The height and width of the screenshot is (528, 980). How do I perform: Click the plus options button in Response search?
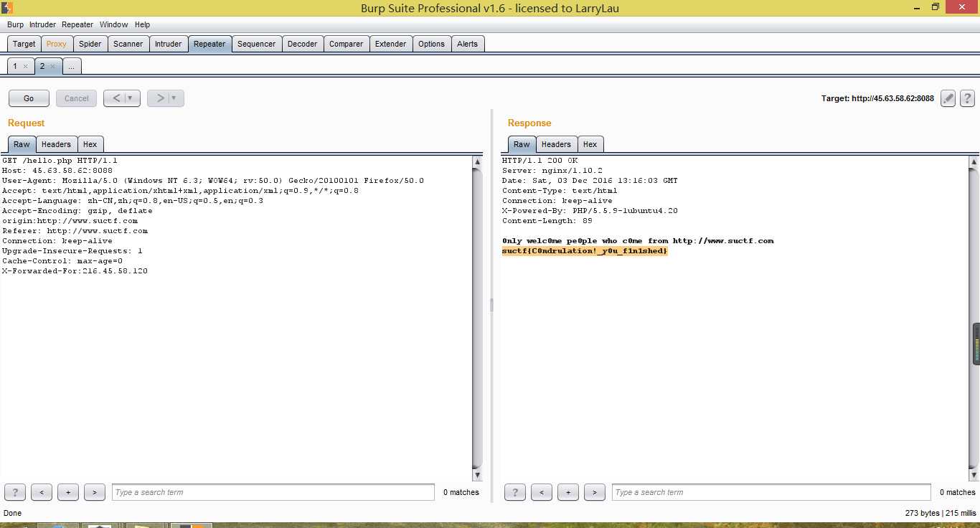[x=568, y=492]
